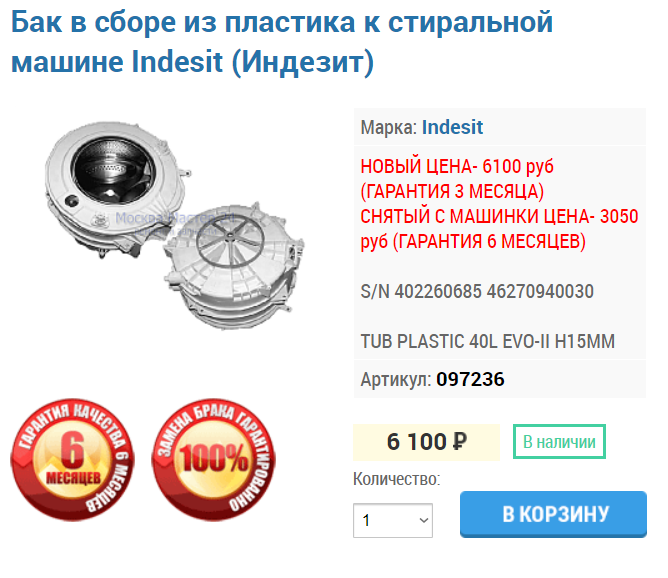Click the product title heading
The height and width of the screenshot is (578, 668).
281,42
